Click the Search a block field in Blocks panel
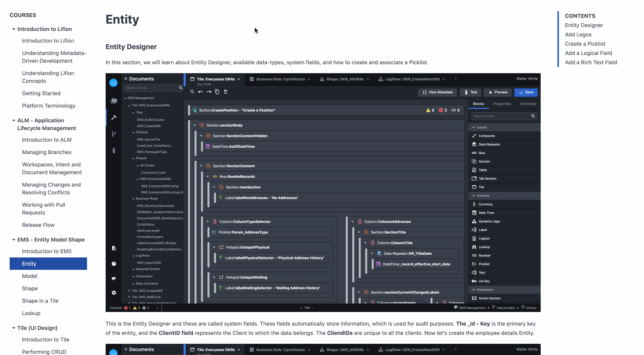644x355 pixels. tap(504, 116)
